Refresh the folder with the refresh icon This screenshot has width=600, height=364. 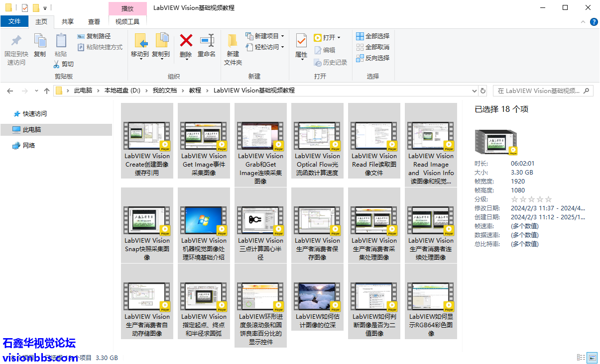482,91
